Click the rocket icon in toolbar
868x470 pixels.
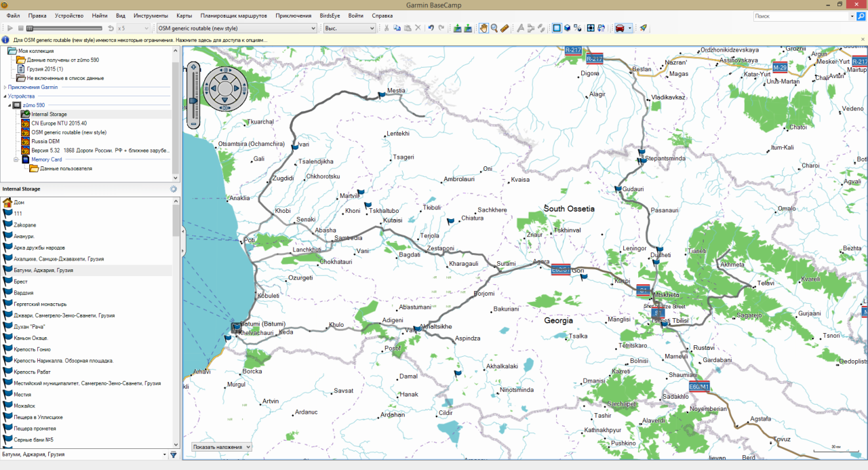643,28
